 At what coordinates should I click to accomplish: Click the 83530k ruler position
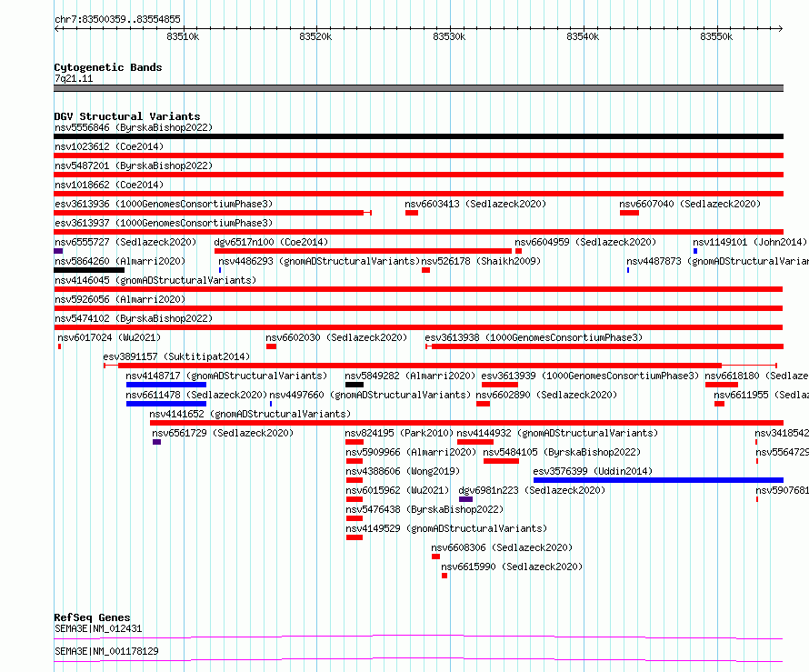tap(449, 36)
